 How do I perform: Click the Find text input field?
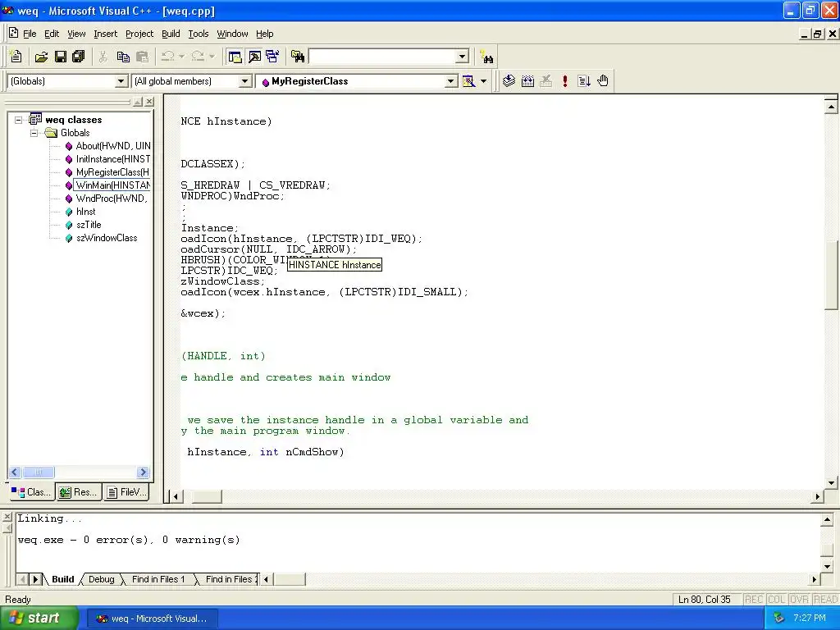(382, 57)
